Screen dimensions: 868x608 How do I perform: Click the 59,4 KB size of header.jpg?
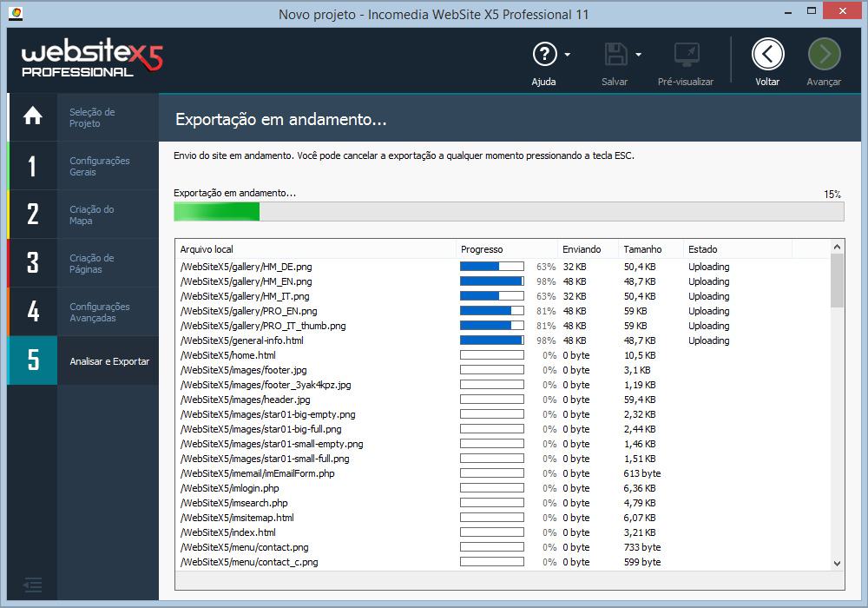(x=640, y=400)
